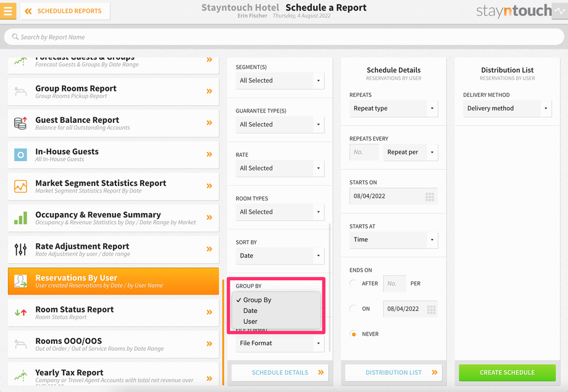Select the Never radio button

(x=354, y=334)
